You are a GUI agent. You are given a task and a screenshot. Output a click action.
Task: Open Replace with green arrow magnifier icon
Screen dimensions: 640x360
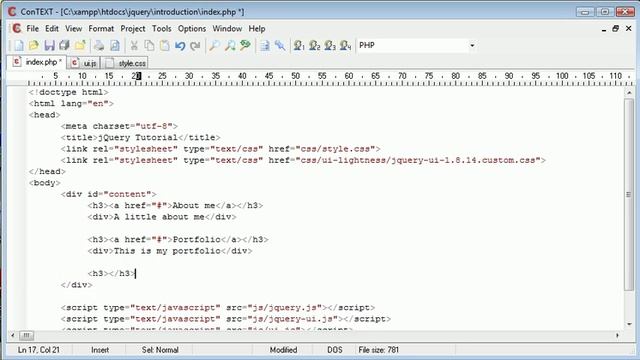[245, 45]
